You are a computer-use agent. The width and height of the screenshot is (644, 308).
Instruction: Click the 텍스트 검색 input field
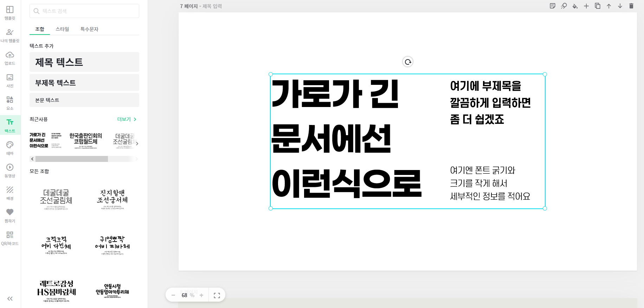(84, 11)
